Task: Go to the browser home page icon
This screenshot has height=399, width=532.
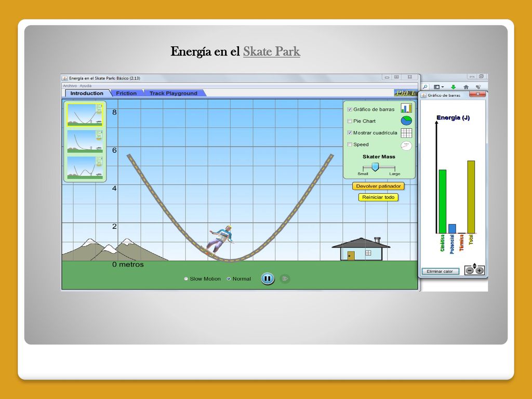Action: coord(466,87)
